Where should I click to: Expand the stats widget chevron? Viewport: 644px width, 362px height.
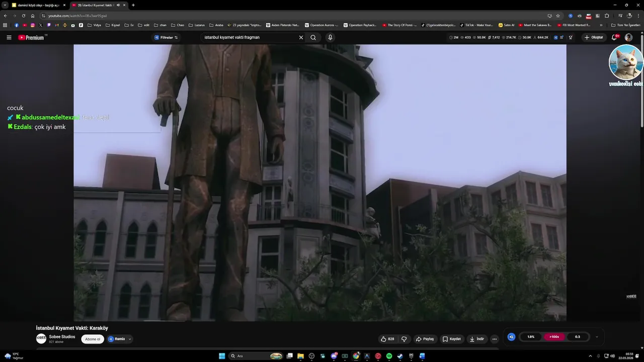coord(597,337)
